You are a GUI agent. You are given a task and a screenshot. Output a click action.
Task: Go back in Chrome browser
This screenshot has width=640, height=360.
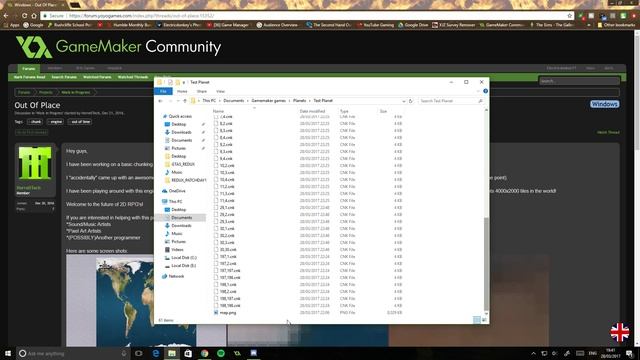pyautogui.click(x=6, y=16)
